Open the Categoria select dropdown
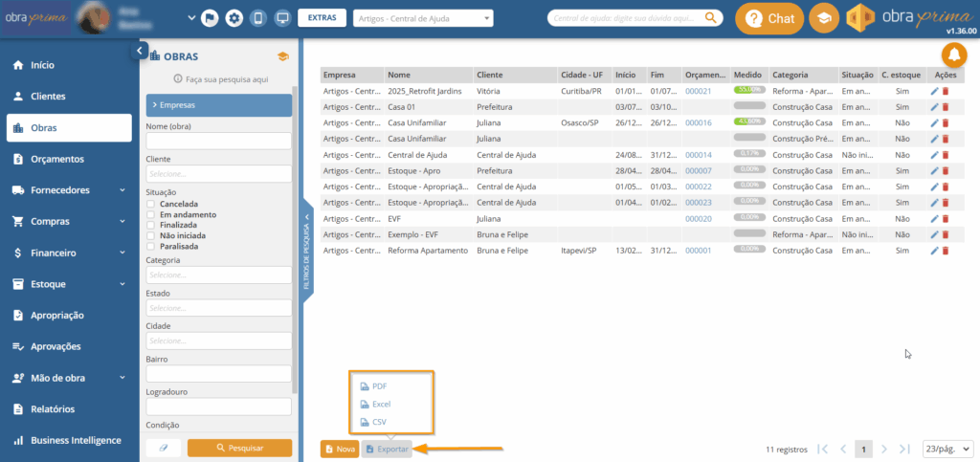The width and height of the screenshot is (980, 462). click(219, 275)
